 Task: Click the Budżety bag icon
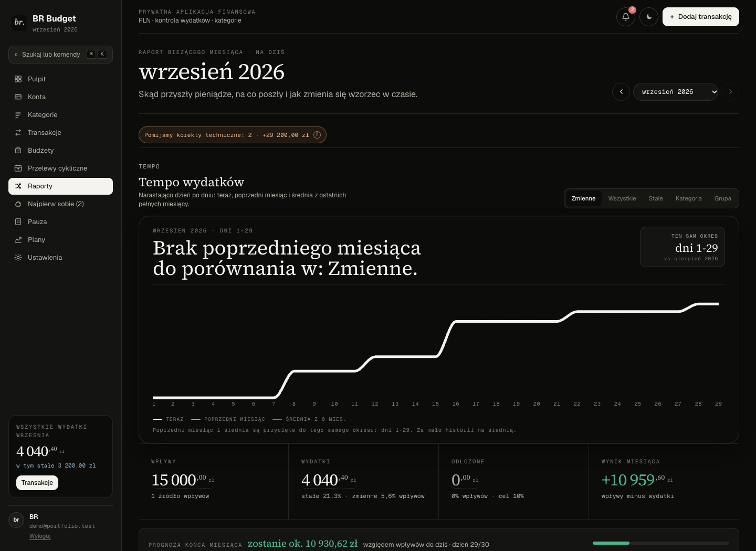tap(18, 151)
